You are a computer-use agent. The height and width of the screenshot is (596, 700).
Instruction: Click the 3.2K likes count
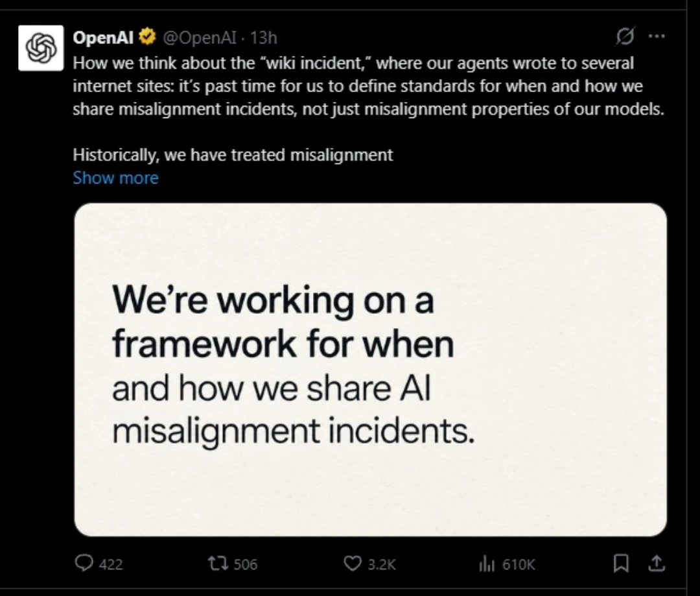pyautogui.click(x=382, y=564)
